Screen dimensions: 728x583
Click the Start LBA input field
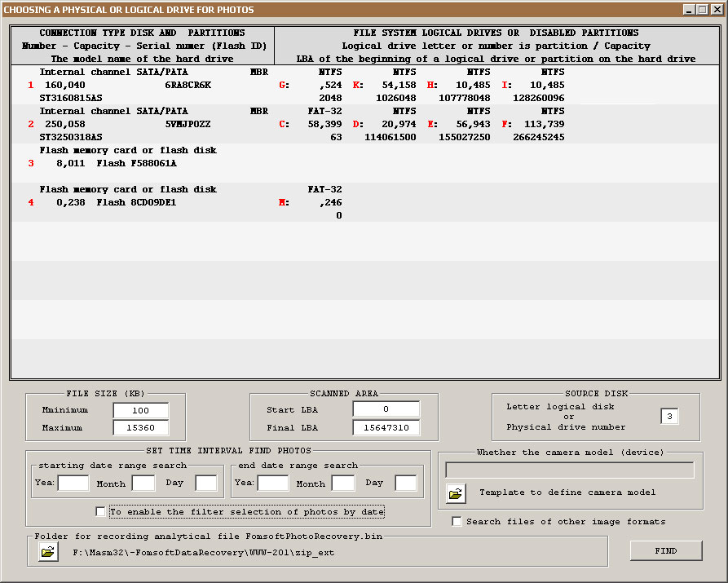click(386, 409)
